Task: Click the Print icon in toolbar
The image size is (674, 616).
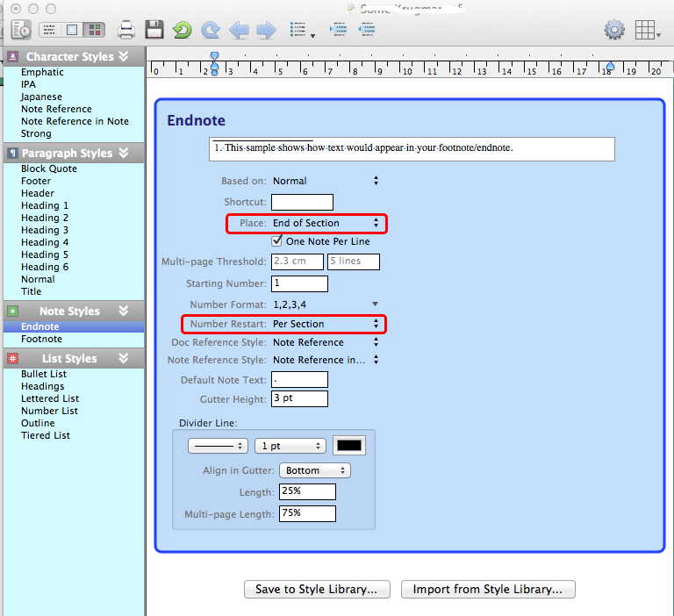Action: (126, 31)
